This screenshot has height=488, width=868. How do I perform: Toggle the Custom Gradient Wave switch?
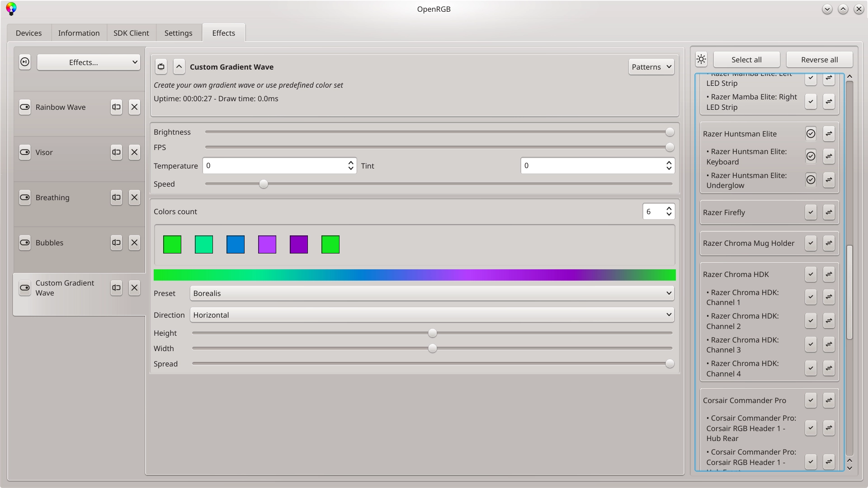pos(25,288)
